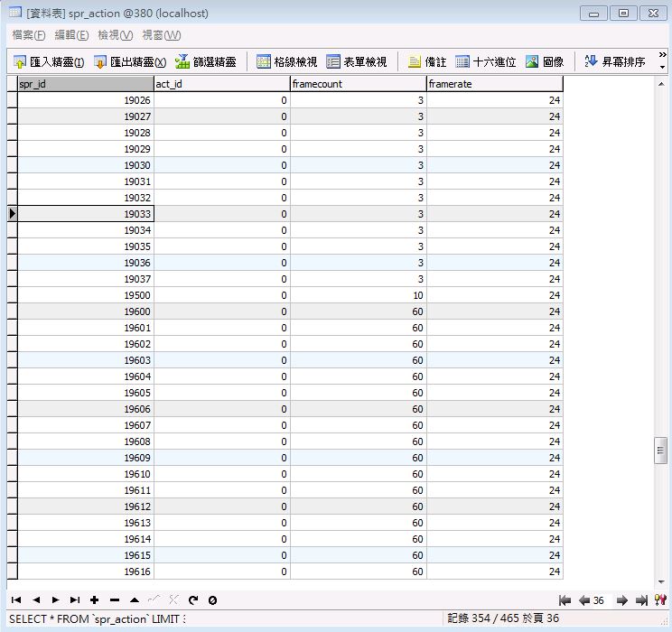Open the Export Wizard (匯出精靈)

130,62
